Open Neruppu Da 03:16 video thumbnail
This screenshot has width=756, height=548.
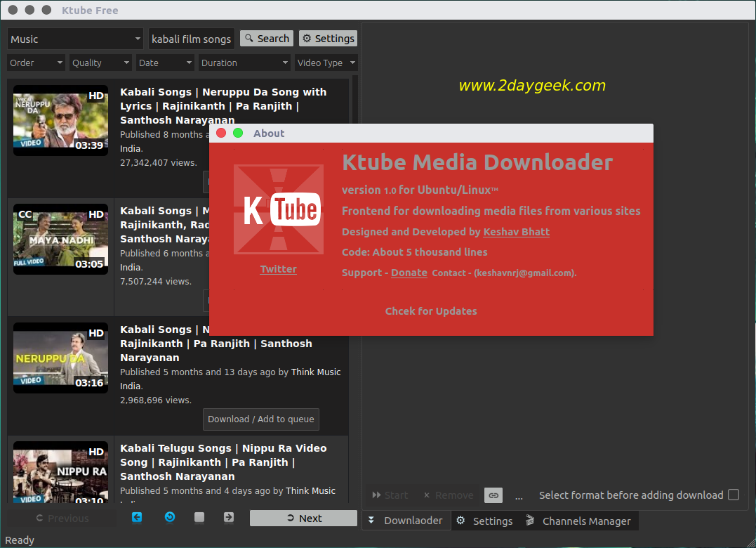pyautogui.click(x=61, y=358)
